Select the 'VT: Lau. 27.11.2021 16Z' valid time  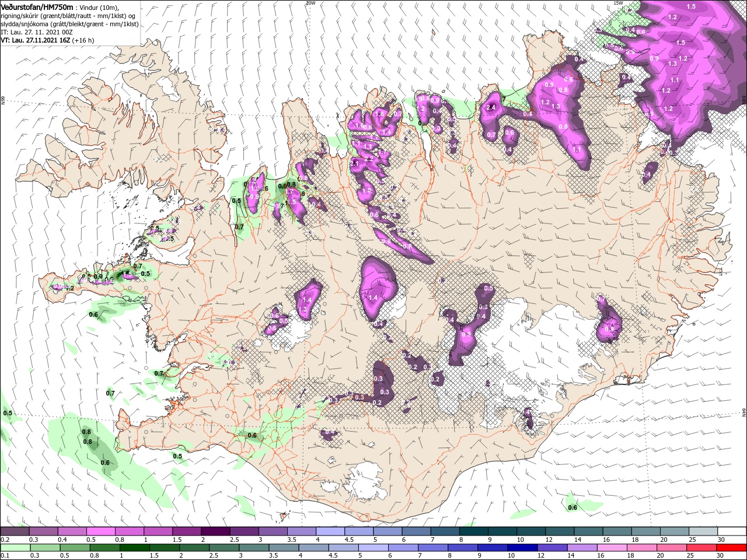click(35, 40)
